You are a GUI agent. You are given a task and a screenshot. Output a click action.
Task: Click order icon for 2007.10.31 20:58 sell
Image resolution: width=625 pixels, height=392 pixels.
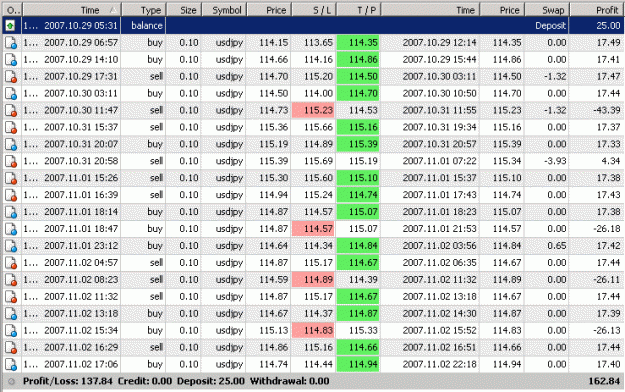pos(11,162)
